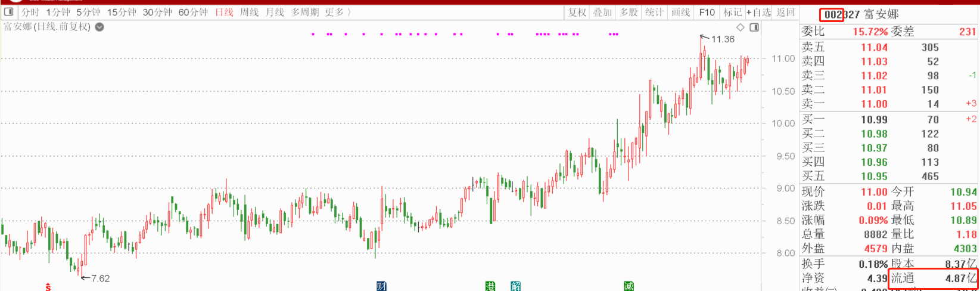
Task: Enable the 叠加 overlay mode
Action: (602, 12)
